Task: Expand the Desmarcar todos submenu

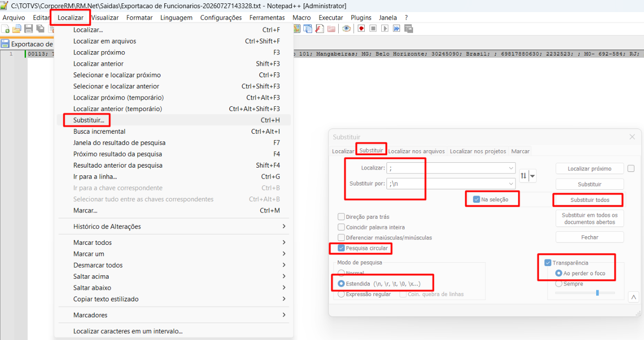Action: [x=284, y=265]
